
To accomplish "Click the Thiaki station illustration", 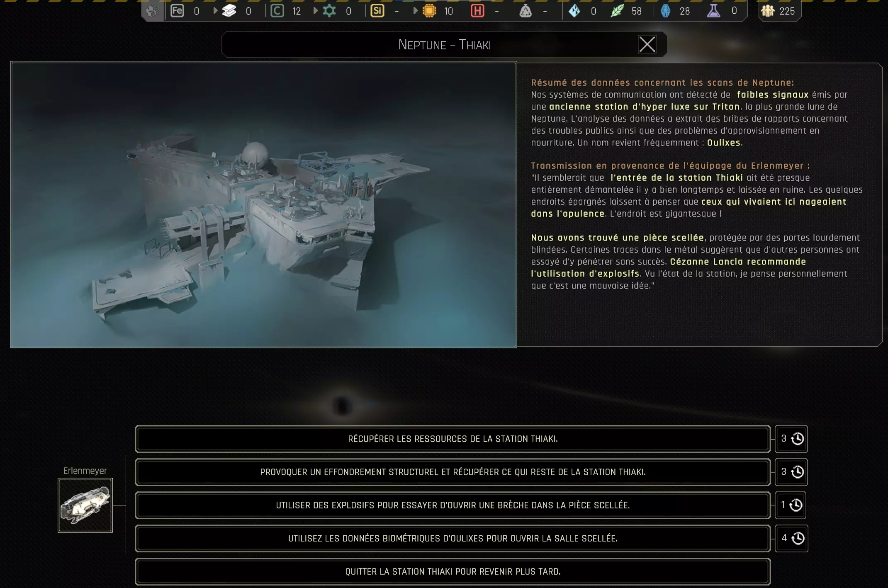I will coord(263,204).
